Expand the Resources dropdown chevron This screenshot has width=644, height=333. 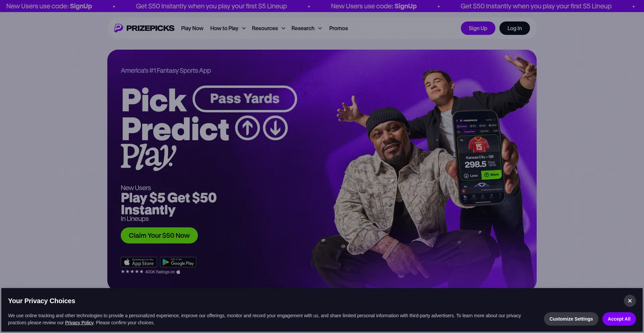[283, 28]
